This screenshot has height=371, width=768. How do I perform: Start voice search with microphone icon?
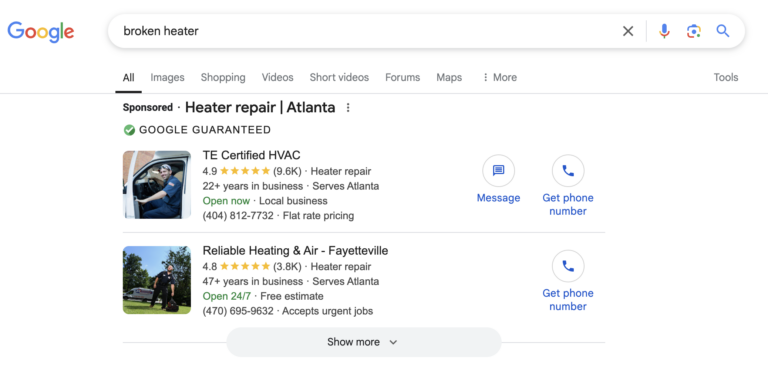(x=664, y=31)
